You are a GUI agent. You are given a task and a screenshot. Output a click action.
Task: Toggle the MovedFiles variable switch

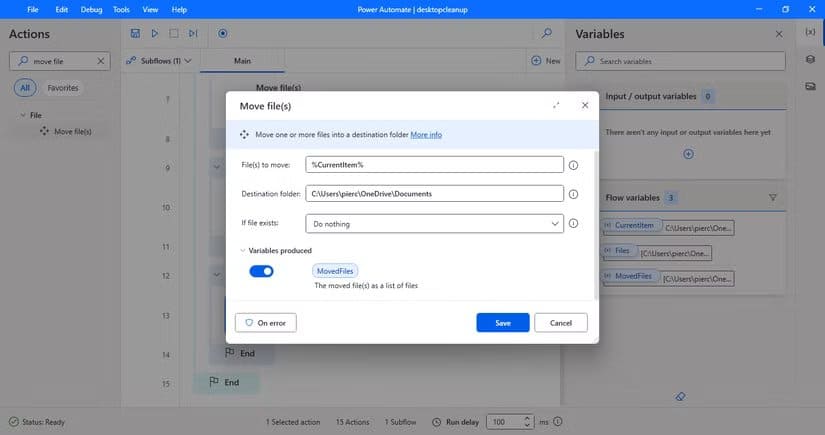click(261, 271)
